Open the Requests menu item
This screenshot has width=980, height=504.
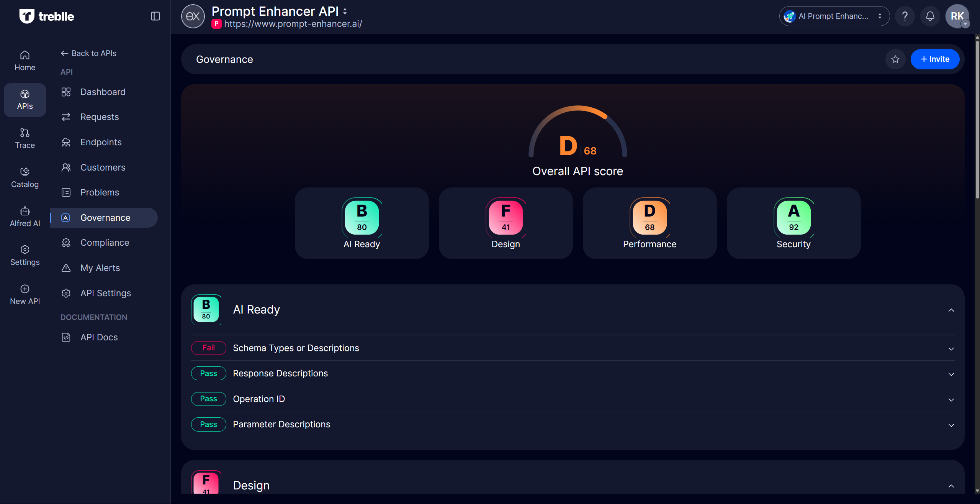coord(104,117)
